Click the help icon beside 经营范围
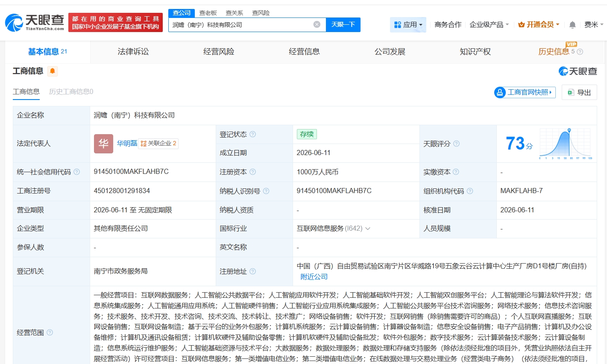 pos(50,332)
